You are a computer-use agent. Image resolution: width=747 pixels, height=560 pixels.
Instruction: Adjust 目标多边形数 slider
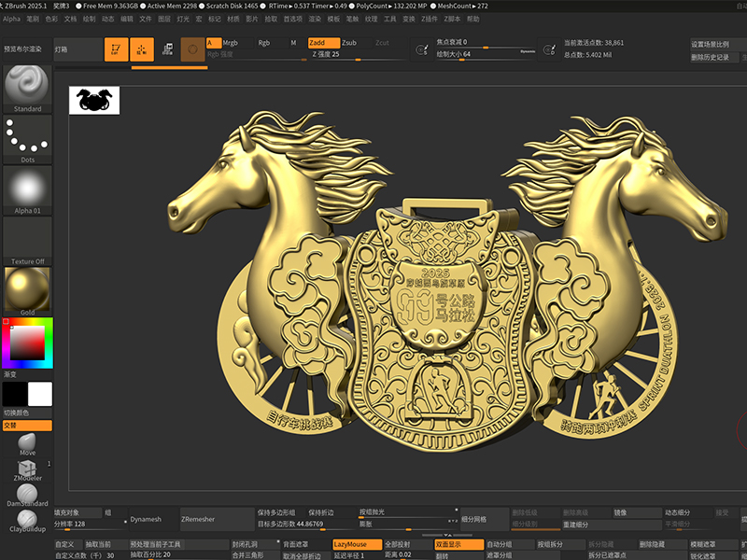pos(306,525)
